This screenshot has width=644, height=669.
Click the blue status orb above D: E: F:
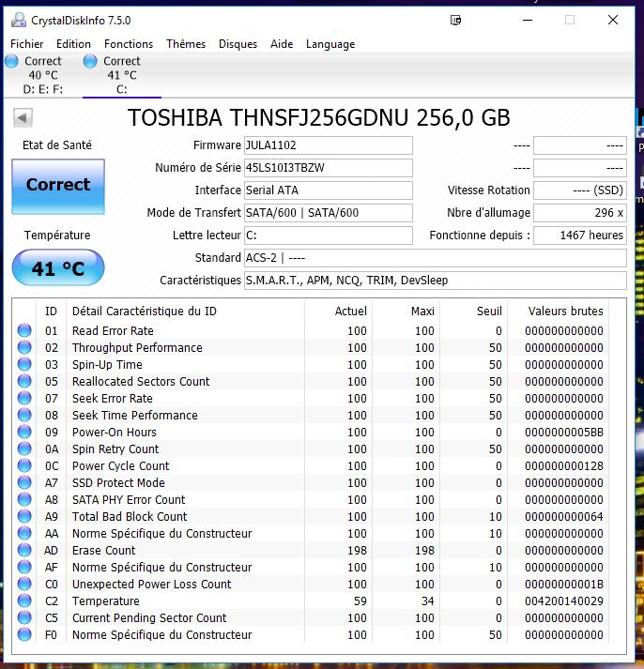(x=11, y=61)
